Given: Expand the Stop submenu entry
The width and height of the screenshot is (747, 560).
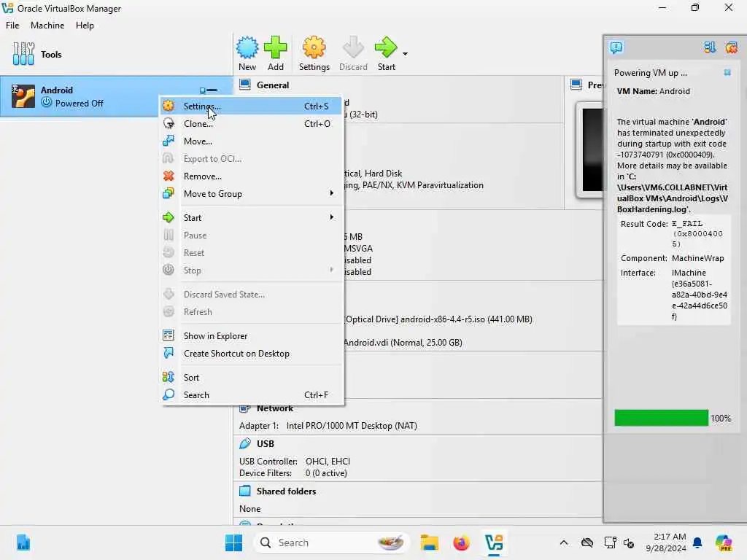Looking at the screenshot, I should click(x=252, y=271).
